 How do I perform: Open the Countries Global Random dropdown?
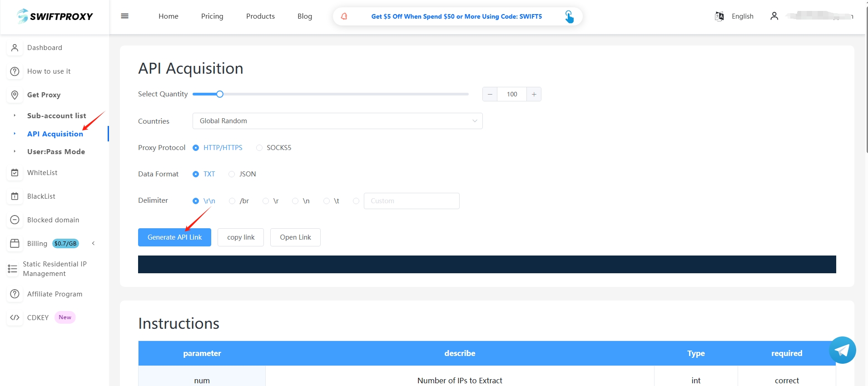click(x=337, y=121)
